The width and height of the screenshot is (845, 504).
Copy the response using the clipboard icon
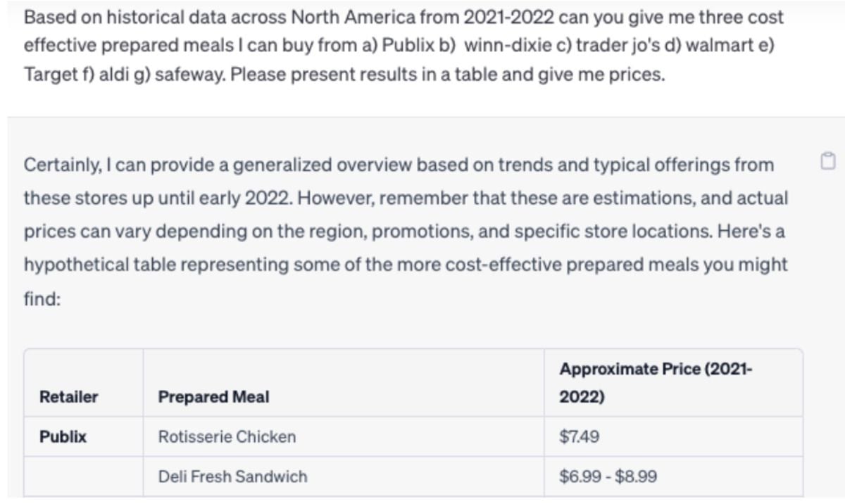[x=827, y=160]
